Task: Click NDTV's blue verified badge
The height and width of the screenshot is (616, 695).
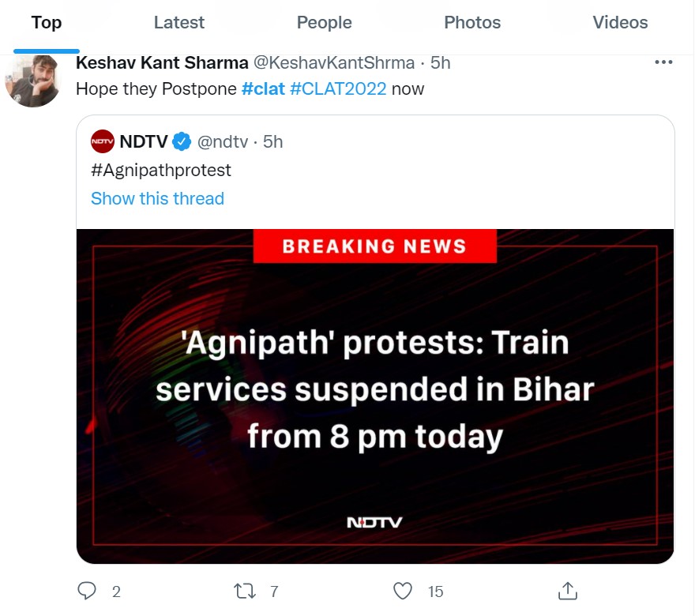Action: coord(182,141)
